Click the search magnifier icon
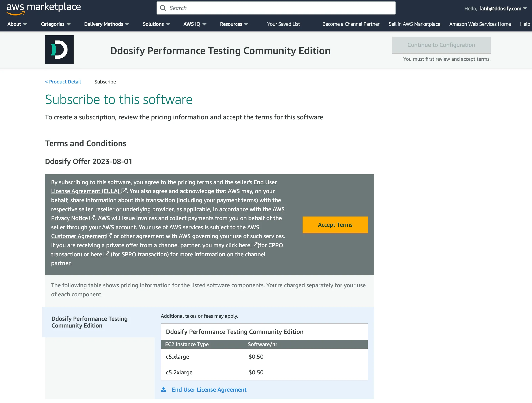This screenshot has height=403, width=532. tap(163, 8)
